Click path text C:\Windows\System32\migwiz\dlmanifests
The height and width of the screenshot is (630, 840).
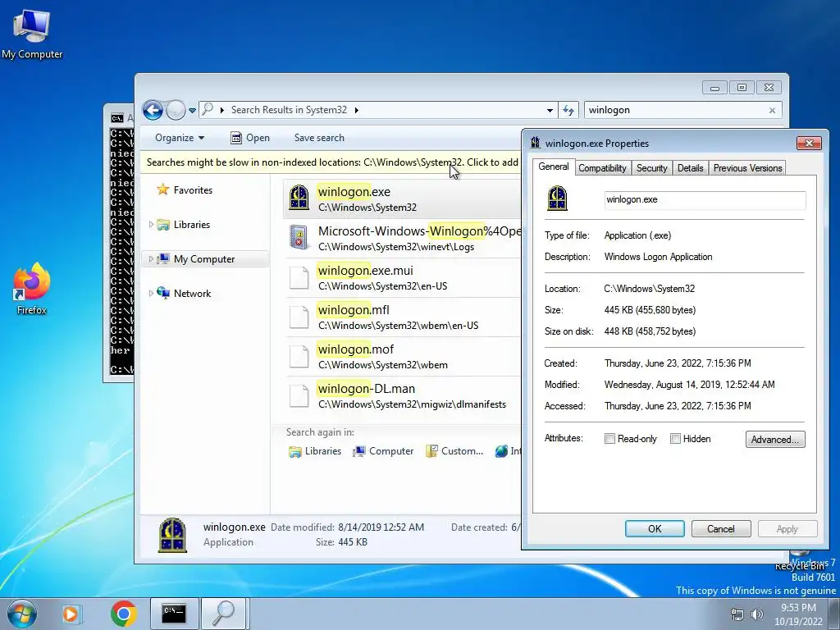click(x=412, y=404)
